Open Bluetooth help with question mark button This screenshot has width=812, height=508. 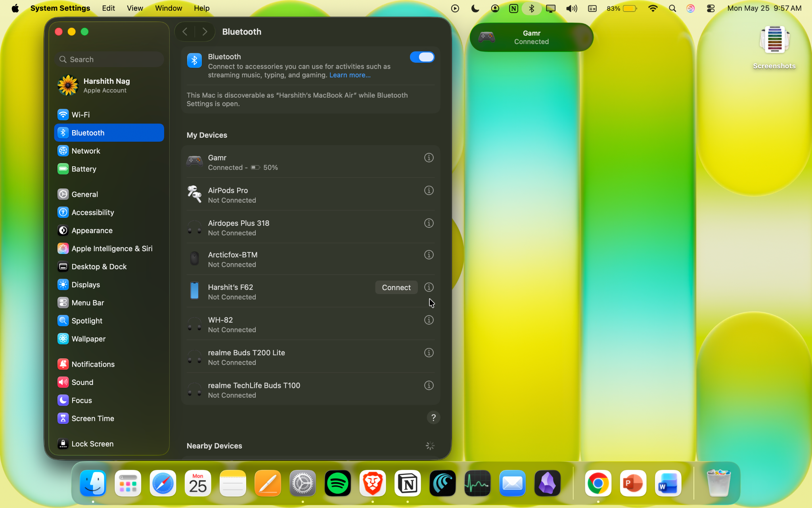(433, 418)
